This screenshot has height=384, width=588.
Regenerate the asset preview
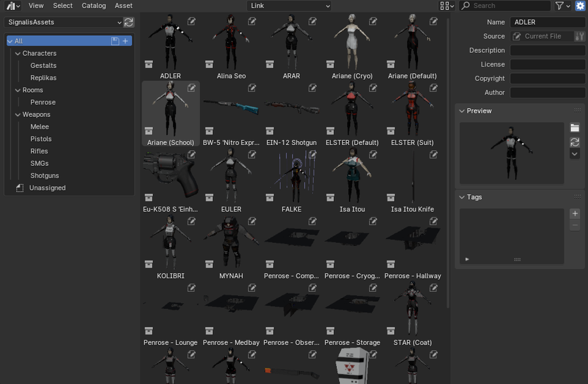575,142
